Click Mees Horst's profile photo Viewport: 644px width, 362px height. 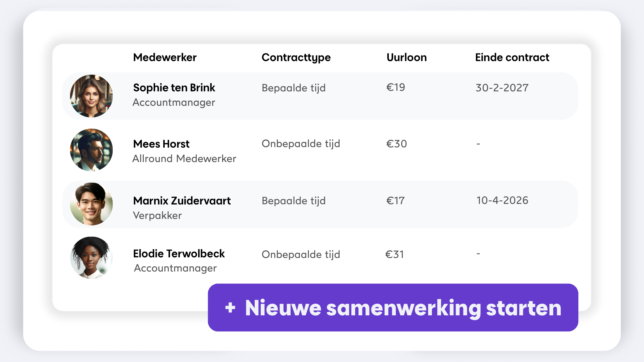[x=91, y=150]
